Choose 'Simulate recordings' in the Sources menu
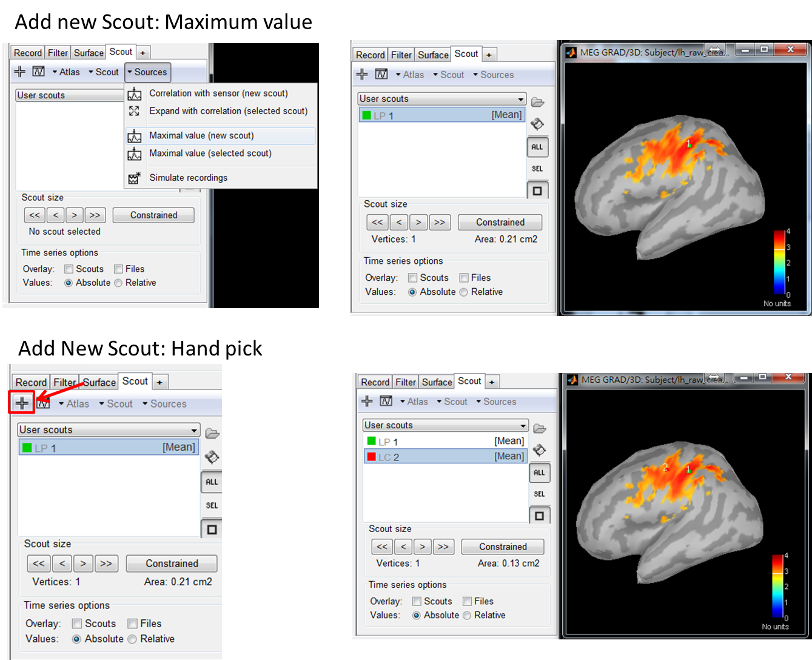Screen dimensions: 812x660 tap(221, 178)
